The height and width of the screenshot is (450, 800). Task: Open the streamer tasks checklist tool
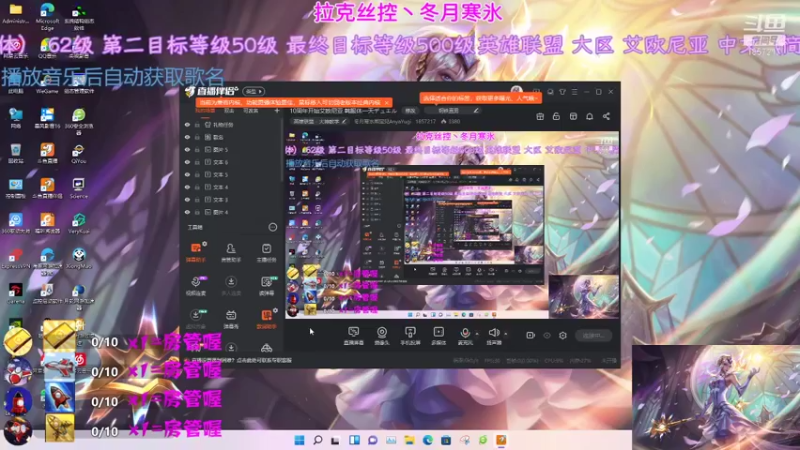(x=266, y=252)
